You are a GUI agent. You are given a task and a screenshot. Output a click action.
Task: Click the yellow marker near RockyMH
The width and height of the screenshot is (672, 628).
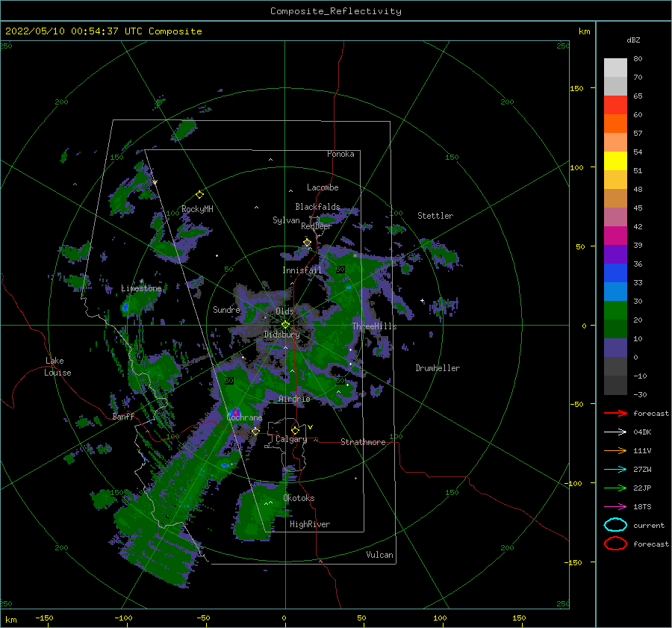[x=199, y=195]
